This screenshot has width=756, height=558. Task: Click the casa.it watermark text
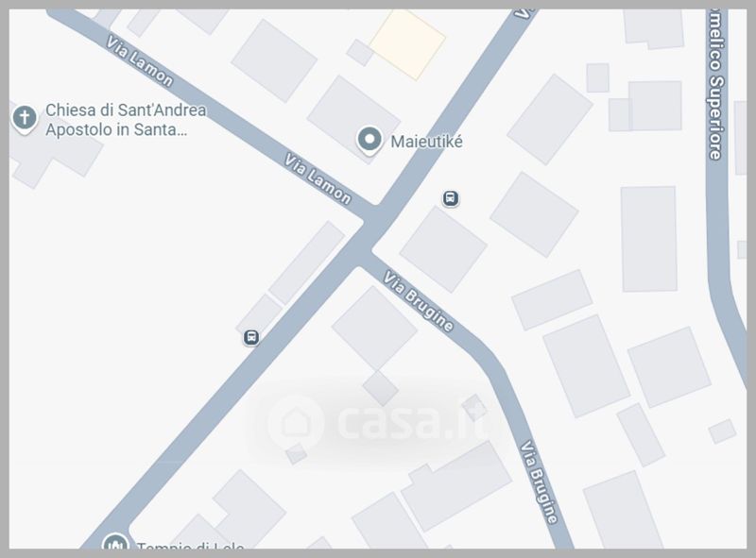pos(412,422)
